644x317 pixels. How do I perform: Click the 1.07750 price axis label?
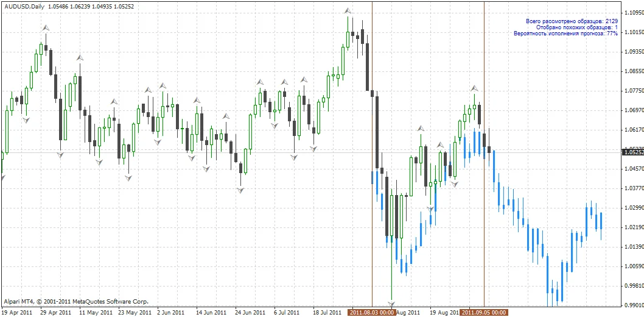point(634,91)
